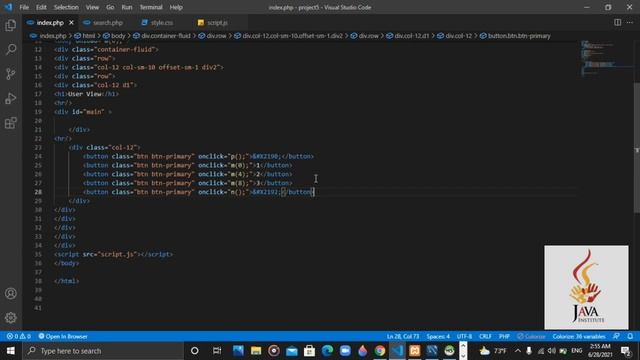
Task: Open Mail app from taskbar
Action: coord(292,351)
